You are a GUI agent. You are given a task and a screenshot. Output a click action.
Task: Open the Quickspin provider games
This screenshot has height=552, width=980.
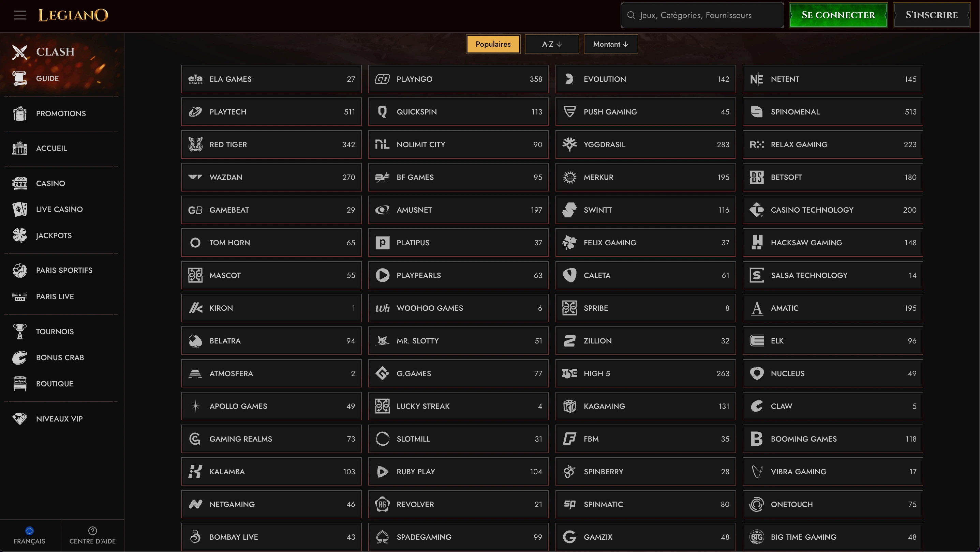click(x=458, y=112)
